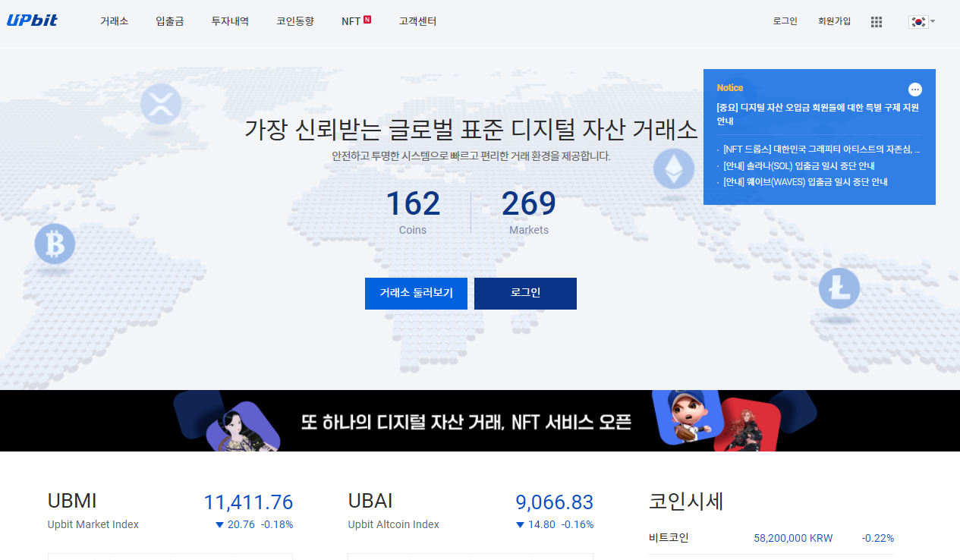This screenshot has height=560, width=960.
Task: Click the dark blue 로그인 button
Action: click(525, 294)
